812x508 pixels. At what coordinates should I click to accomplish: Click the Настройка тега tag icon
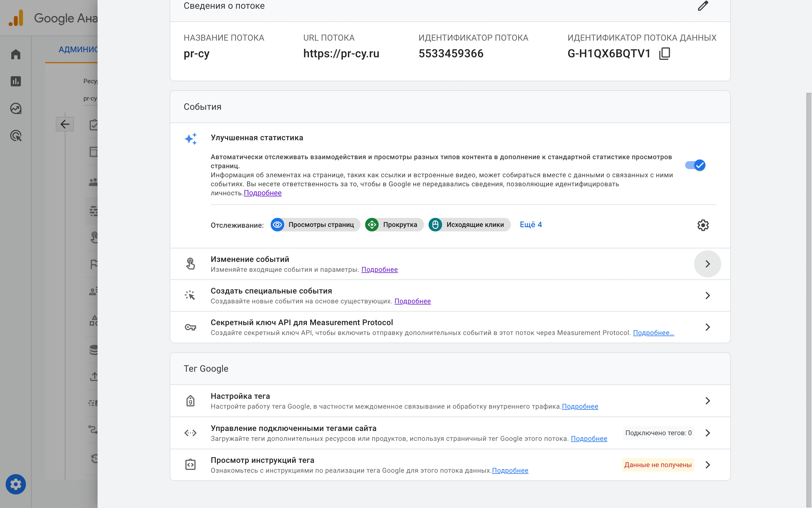point(190,401)
